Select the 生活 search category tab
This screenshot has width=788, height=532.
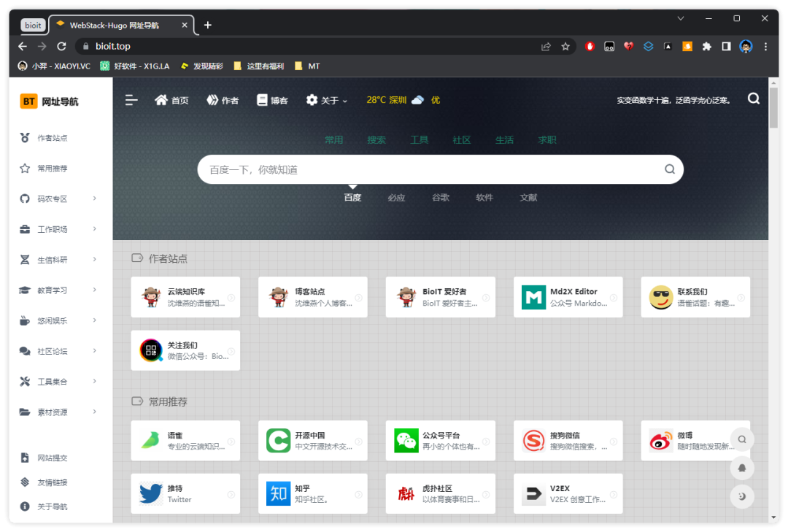click(504, 140)
